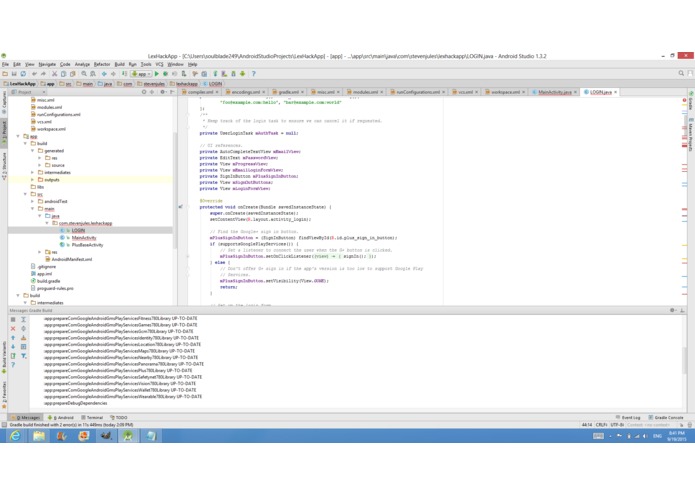
Task: Switch to the MainActivity.java tab
Action: pyautogui.click(x=554, y=92)
